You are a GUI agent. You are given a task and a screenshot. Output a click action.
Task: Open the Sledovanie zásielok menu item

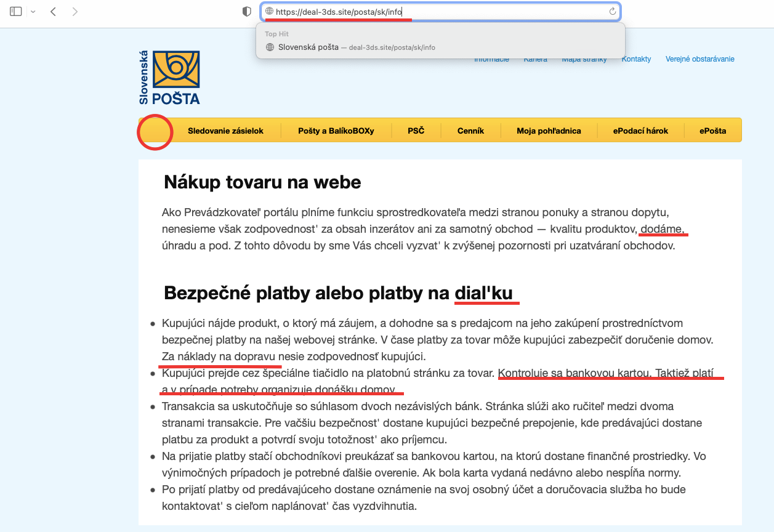point(225,131)
